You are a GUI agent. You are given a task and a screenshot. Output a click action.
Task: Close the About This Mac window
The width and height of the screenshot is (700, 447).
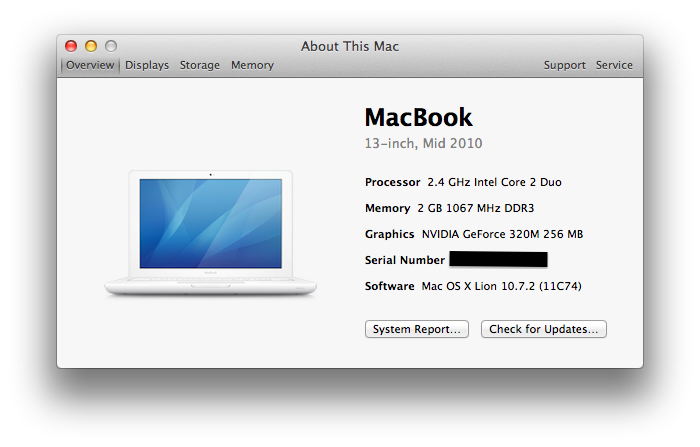pos(71,46)
